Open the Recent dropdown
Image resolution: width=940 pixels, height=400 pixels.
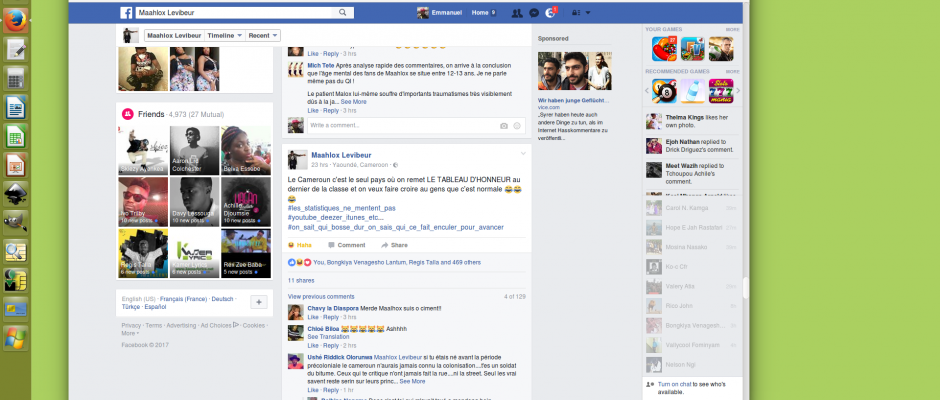point(261,35)
